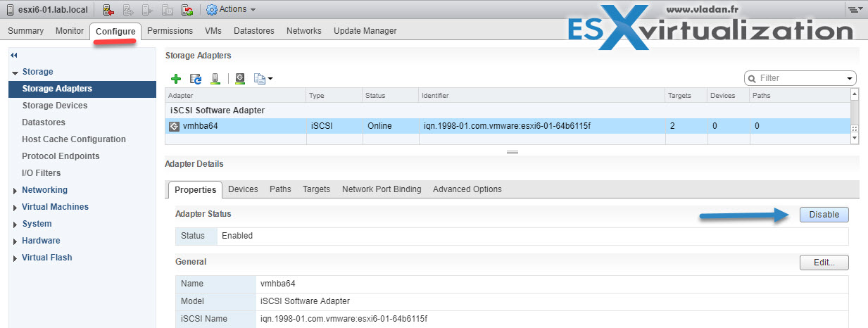Image resolution: width=868 pixels, height=328 pixels.
Task: Click into the Filter input field
Action: click(x=801, y=78)
